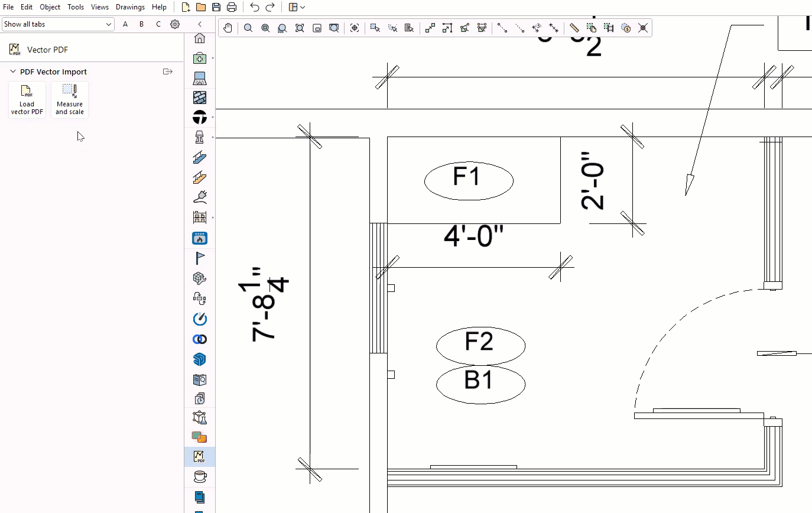Select the Pan hand tool

tap(228, 28)
